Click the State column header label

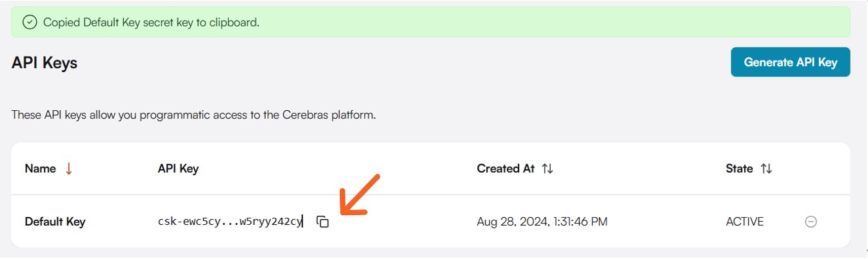[x=739, y=169]
